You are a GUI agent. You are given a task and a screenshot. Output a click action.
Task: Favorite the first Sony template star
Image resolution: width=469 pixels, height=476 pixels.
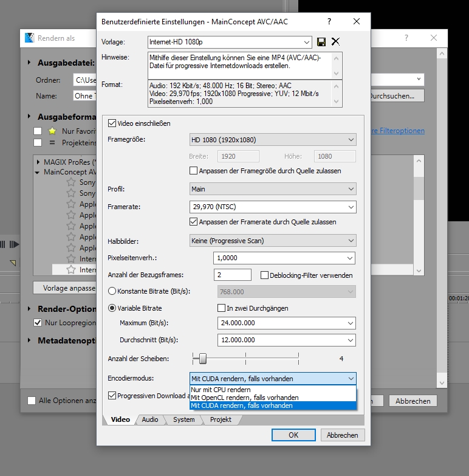(x=71, y=182)
